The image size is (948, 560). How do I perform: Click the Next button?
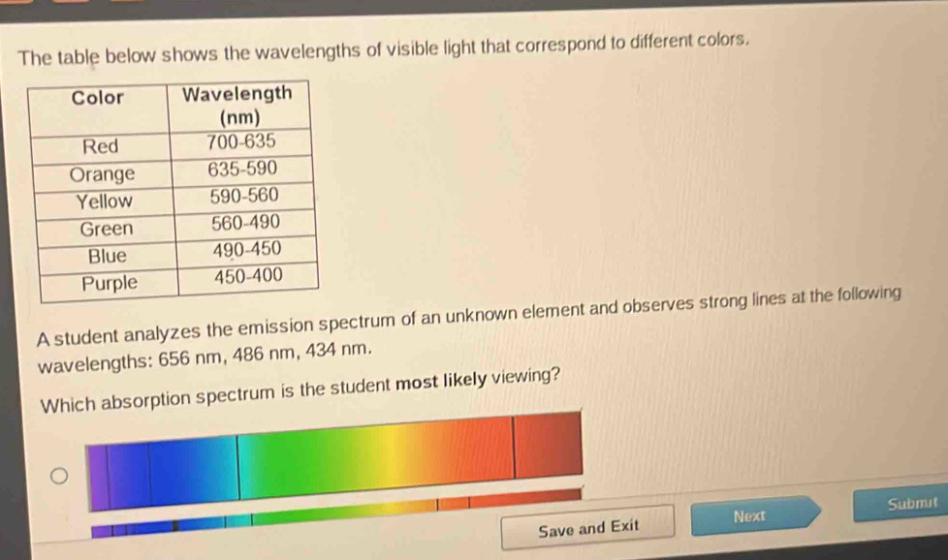pyautogui.click(x=756, y=515)
